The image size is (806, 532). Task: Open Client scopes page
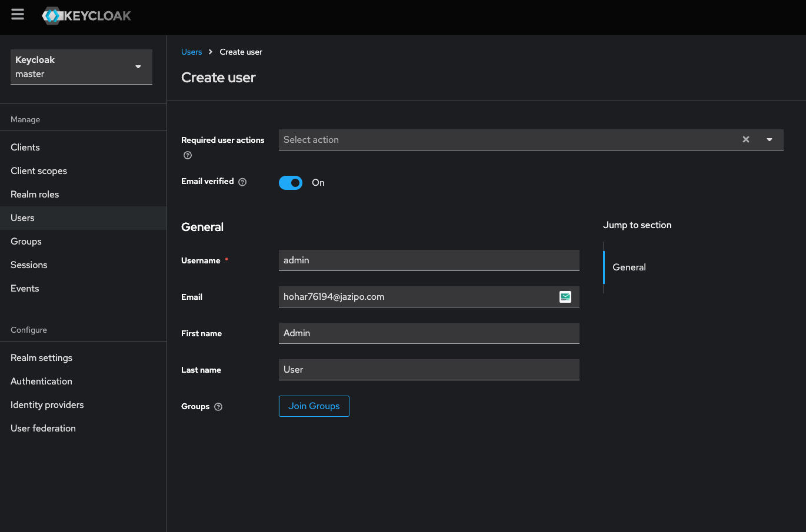pyautogui.click(x=84, y=171)
